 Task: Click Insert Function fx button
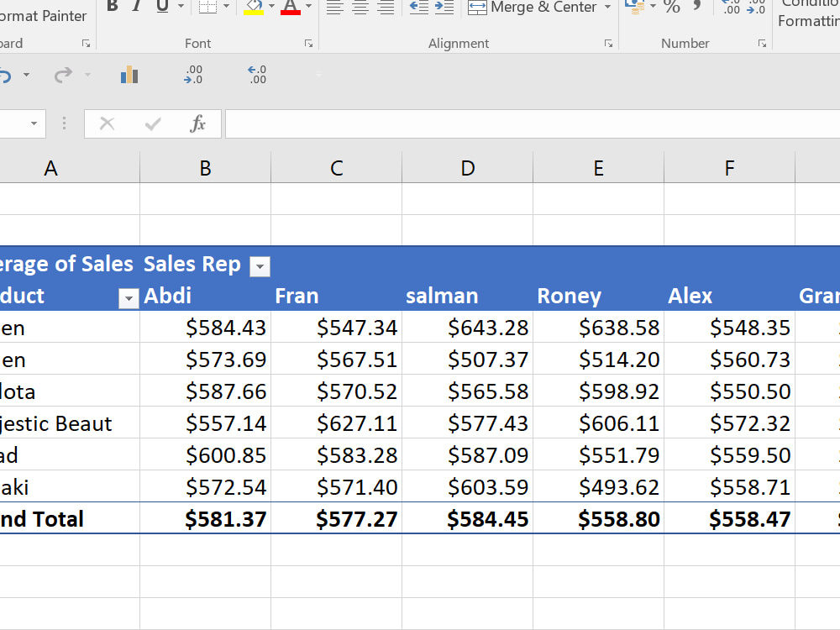point(197,123)
